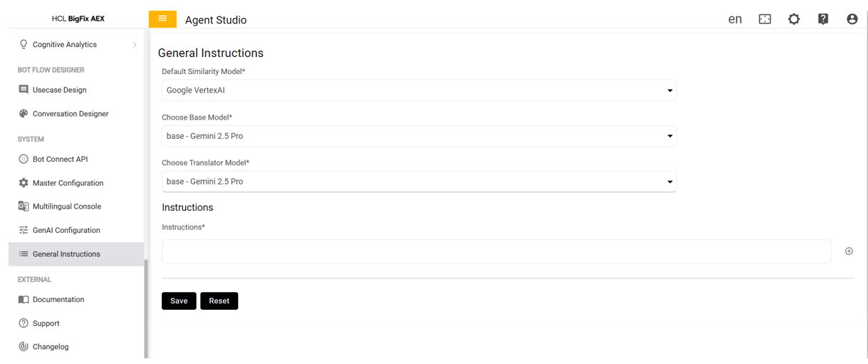Screen dimensions: 868x364
Task: Save the general instructions
Action: click(179, 301)
